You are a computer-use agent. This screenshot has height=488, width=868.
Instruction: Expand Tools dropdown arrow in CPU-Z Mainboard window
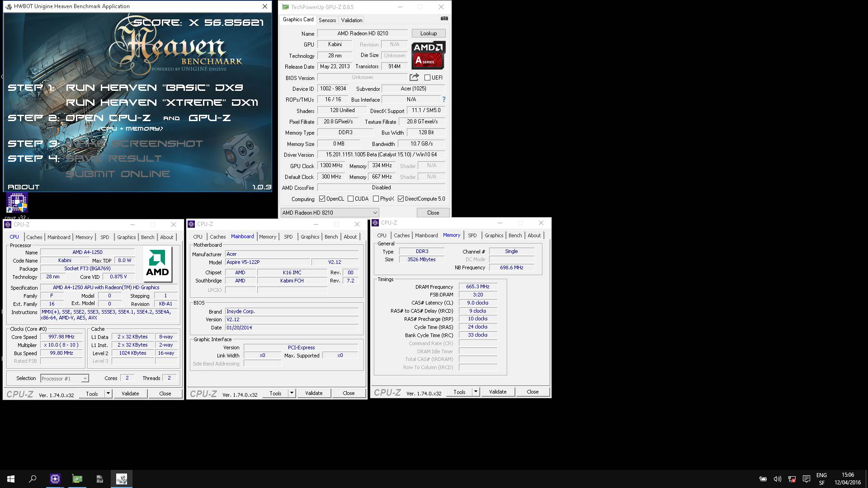pyautogui.click(x=292, y=393)
